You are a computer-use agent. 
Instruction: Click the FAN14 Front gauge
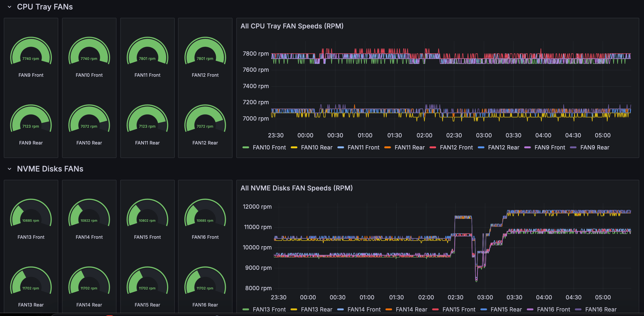(89, 213)
